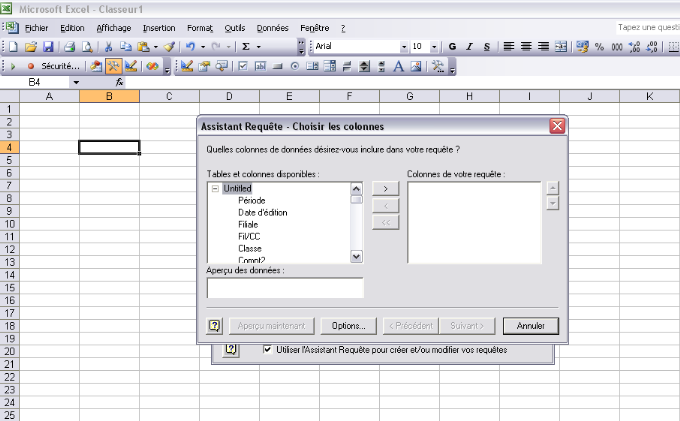
Task: Click the Bold G formatting button
Action: coord(452,47)
